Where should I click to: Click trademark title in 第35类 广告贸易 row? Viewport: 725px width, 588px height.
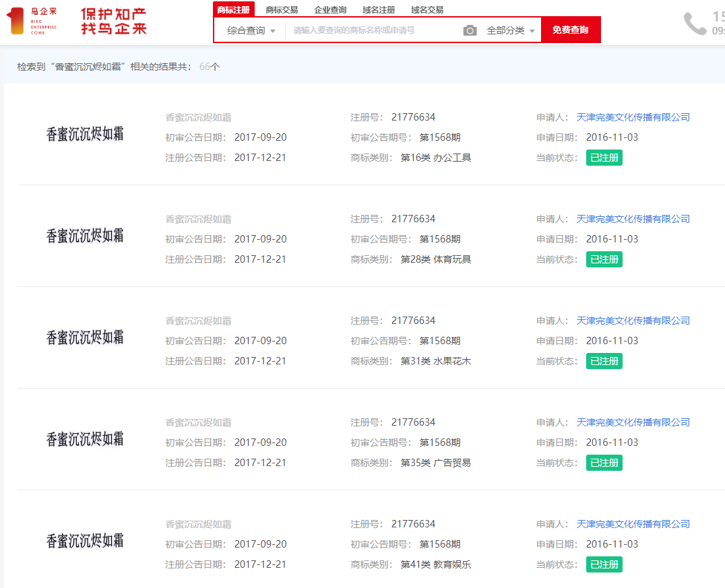pyautogui.click(x=198, y=422)
